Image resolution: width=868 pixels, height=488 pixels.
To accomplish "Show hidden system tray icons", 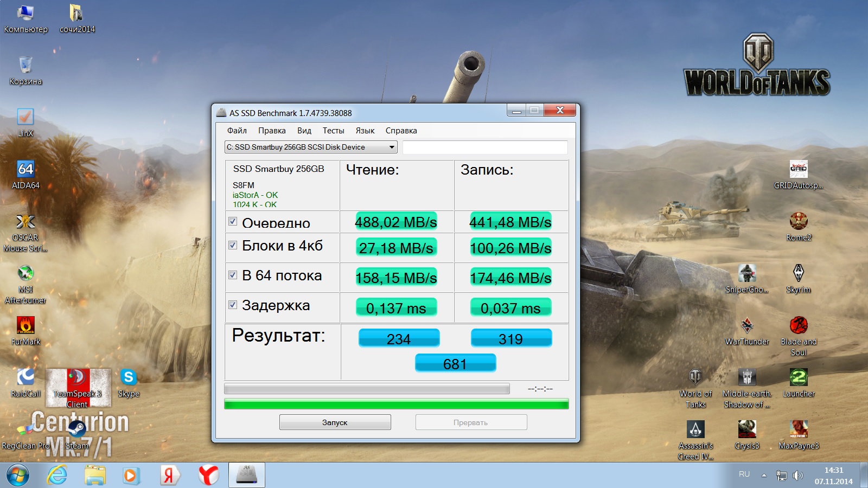I will coord(764,476).
